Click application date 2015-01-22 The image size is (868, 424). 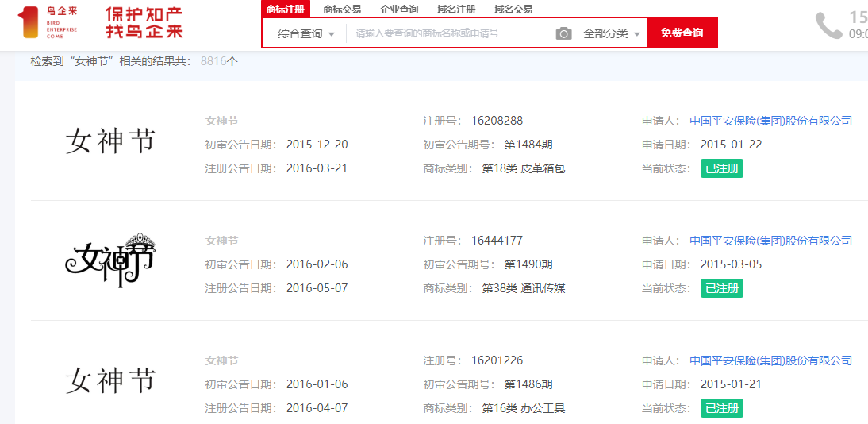pyautogui.click(x=732, y=145)
